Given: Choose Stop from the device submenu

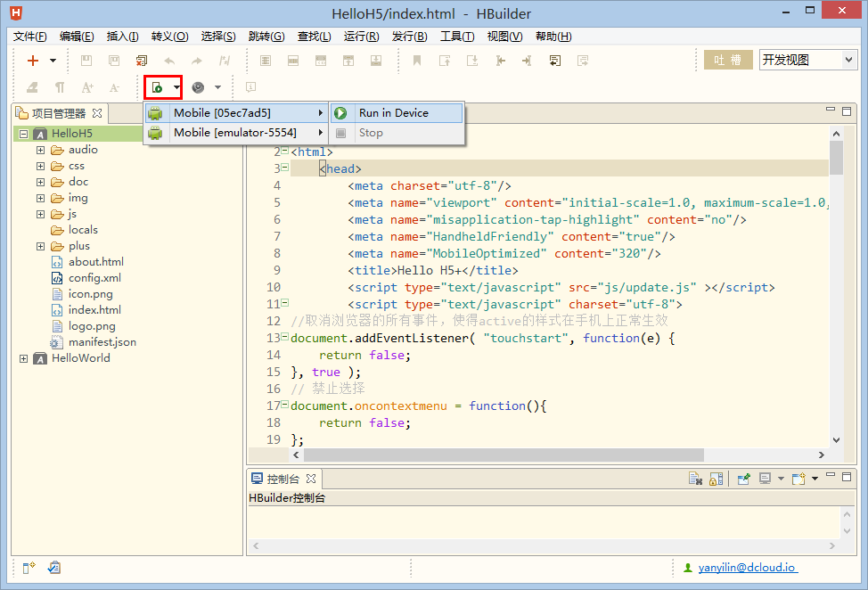Looking at the screenshot, I should 397,133.
